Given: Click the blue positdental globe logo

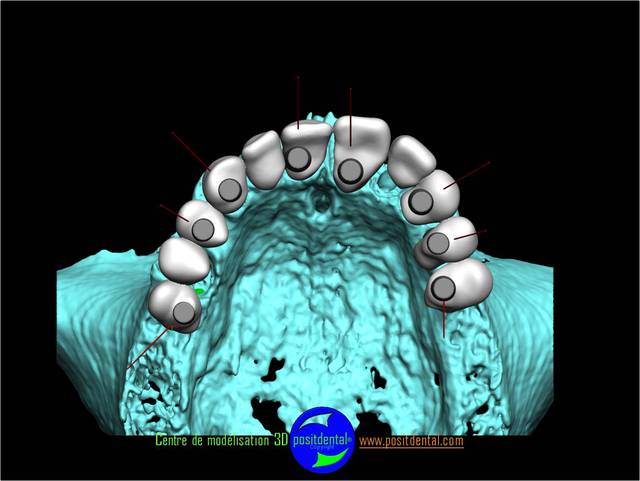Looking at the screenshot, I should coord(322,440).
